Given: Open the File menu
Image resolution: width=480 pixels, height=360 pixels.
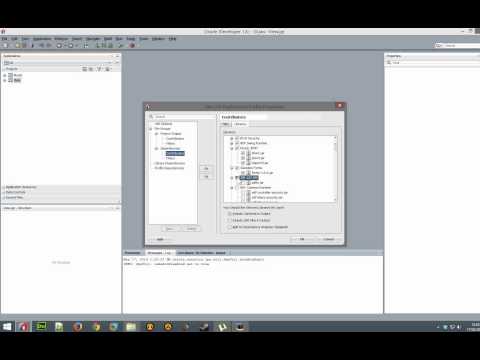Looking at the screenshot, I should pyautogui.click(x=4, y=39).
